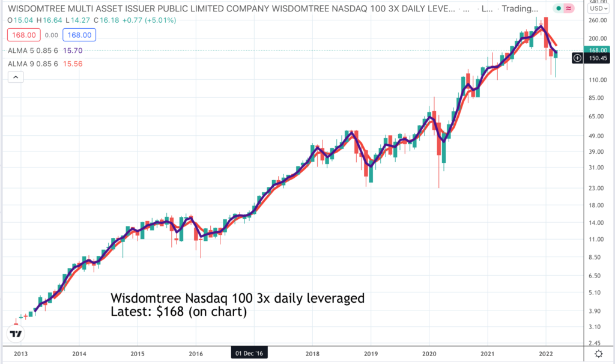This screenshot has height=364, width=615.
Task: Click the change value +0.77 (+5.01%)
Action: pyautogui.click(x=149, y=20)
